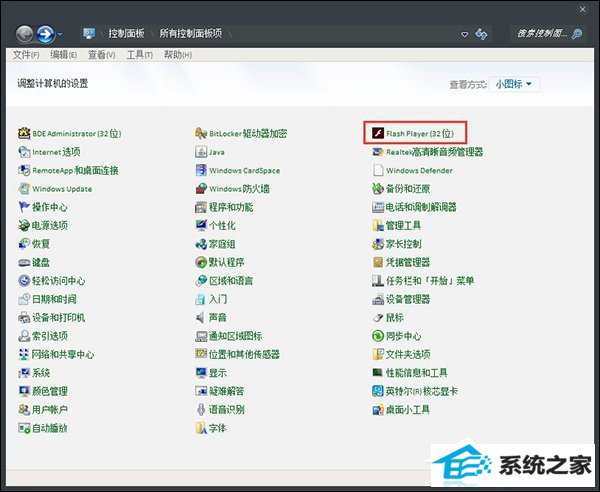Open the Windows Update icon
The height and width of the screenshot is (492, 600).
pyautogui.click(x=24, y=189)
